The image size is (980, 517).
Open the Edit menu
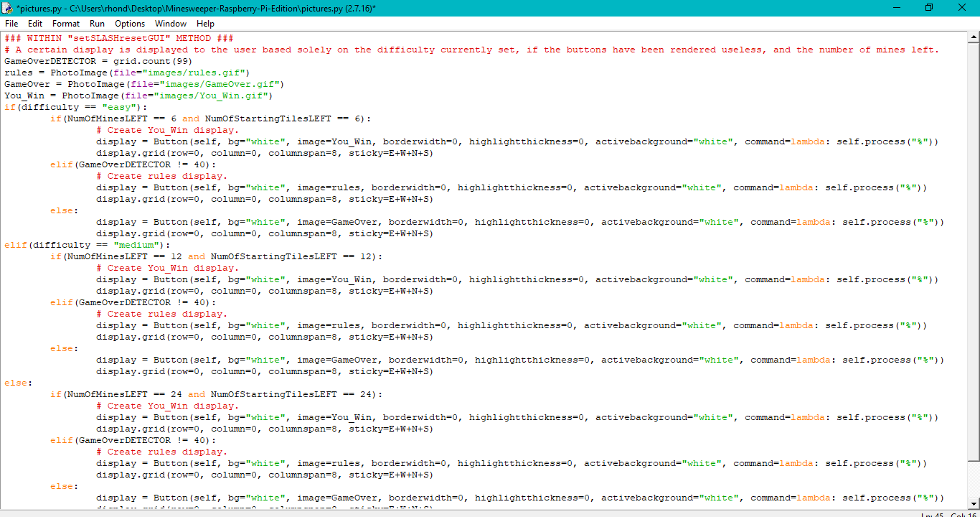click(x=35, y=24)
